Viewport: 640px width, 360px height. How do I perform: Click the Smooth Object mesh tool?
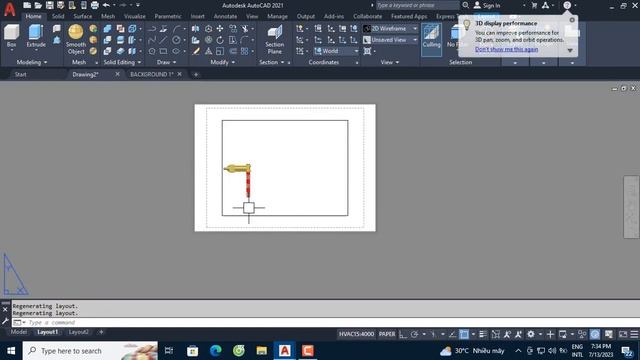pos(76,39)
